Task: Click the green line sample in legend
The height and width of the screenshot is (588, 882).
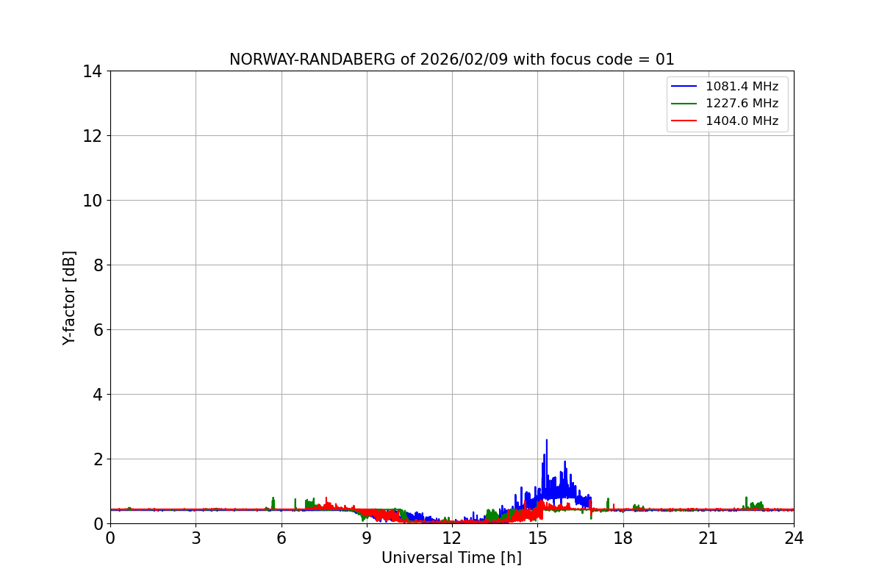Action: pos(685,104)
